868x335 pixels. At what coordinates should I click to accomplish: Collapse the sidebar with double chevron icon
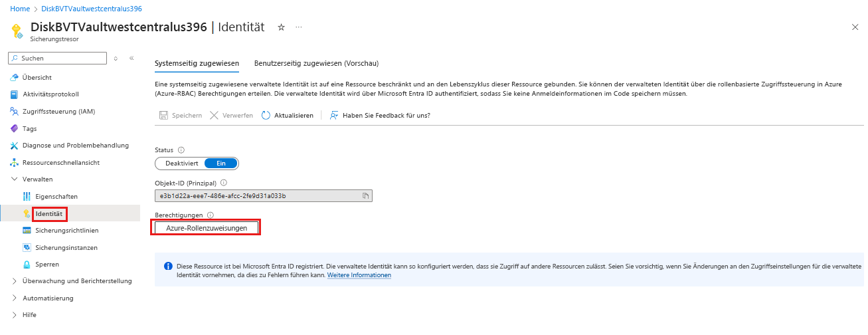(x=131, y=58)
